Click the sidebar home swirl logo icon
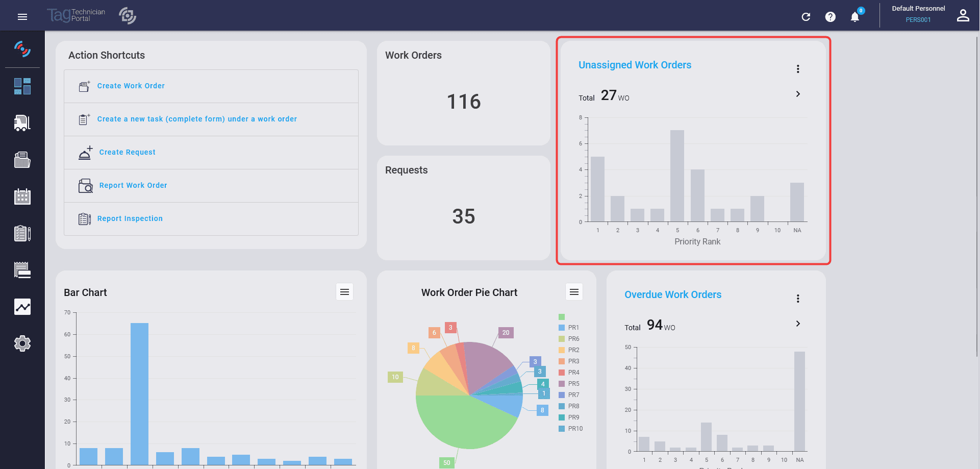 pyautogui.click(x=22, y=49)
